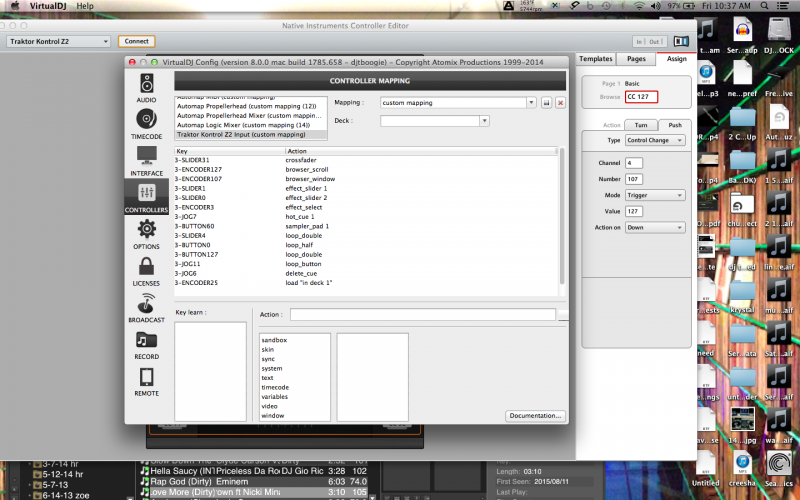Click the Value field showing 127

[634, 211]
